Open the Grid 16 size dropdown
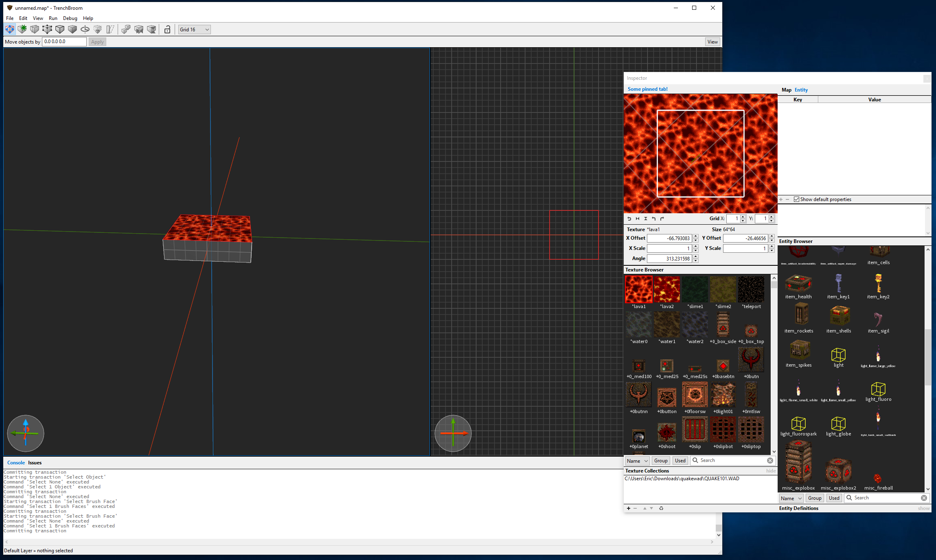The image size is (936, 560). coord(194,29)
